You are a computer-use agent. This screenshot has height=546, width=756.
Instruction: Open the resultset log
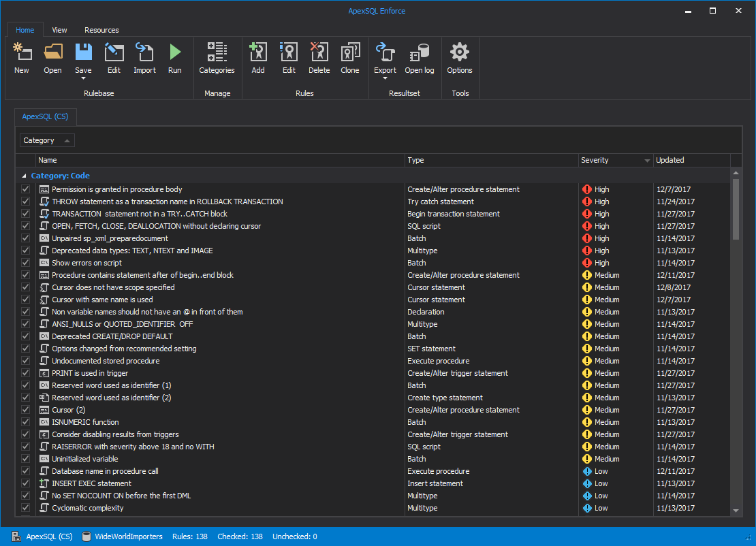coord(419,57)
